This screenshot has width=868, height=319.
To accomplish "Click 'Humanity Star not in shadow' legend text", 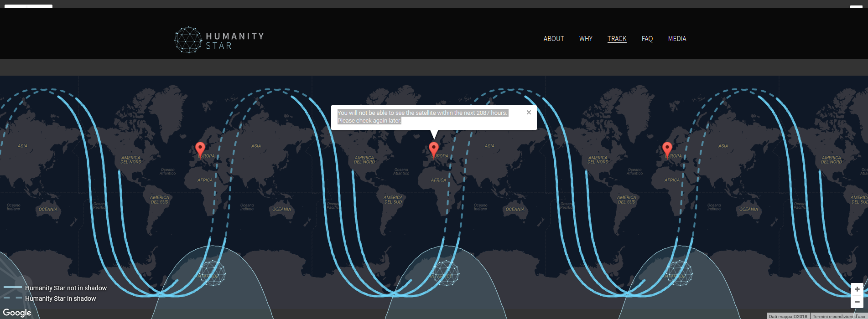I will tap(66, 288).
